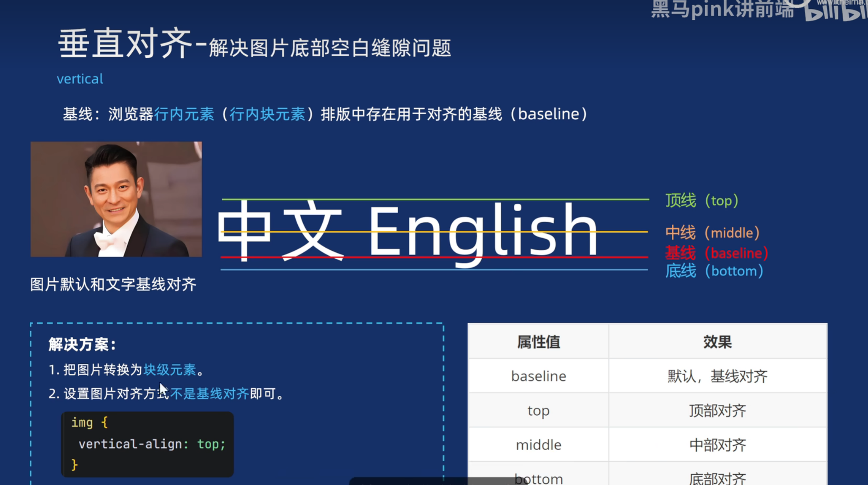Click the 'baseline' cell in the table

(538, 376)
